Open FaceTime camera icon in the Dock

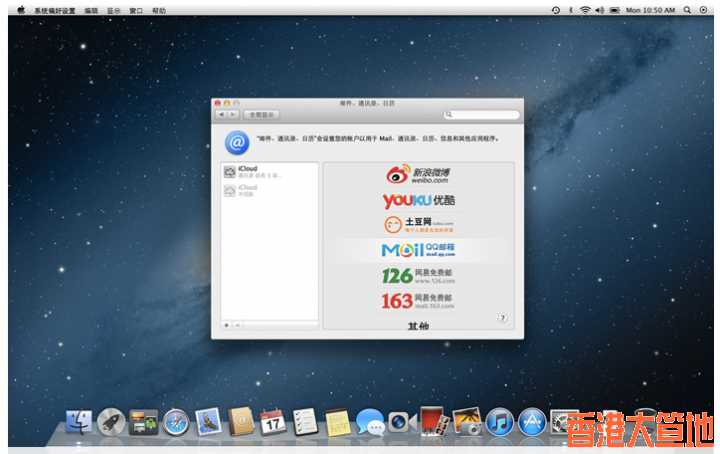(x=403, y=422)
